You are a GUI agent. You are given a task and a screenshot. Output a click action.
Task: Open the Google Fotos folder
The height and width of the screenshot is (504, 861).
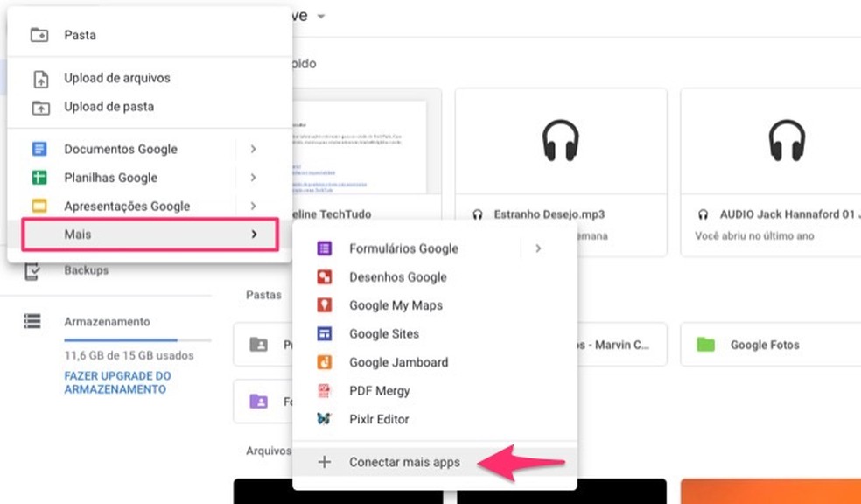click(x=771, y=344)
